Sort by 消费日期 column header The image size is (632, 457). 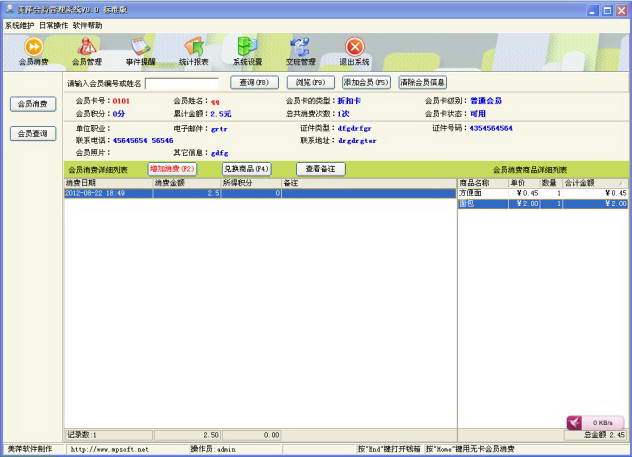[x=108, y=183]
